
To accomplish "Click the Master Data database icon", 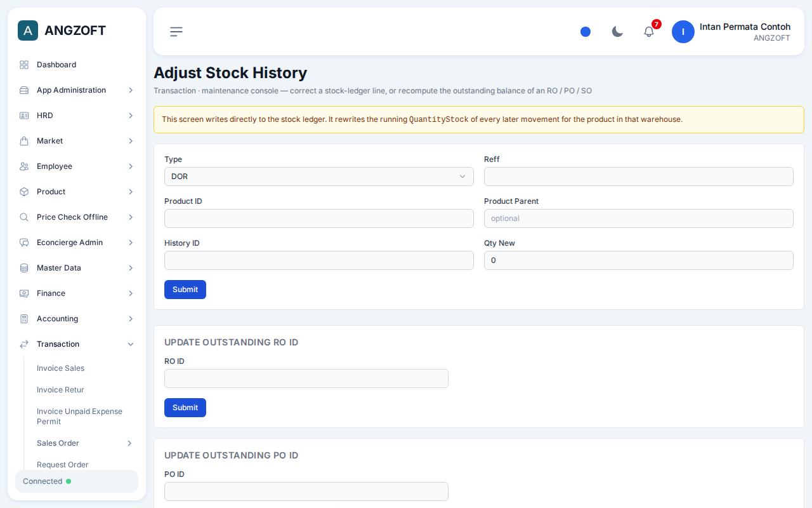I will tap(24, 268).
